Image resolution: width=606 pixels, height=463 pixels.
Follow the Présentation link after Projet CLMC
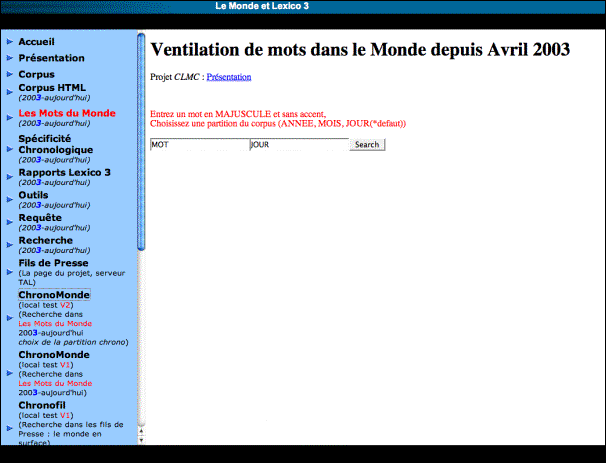click(x=229, y=77)
